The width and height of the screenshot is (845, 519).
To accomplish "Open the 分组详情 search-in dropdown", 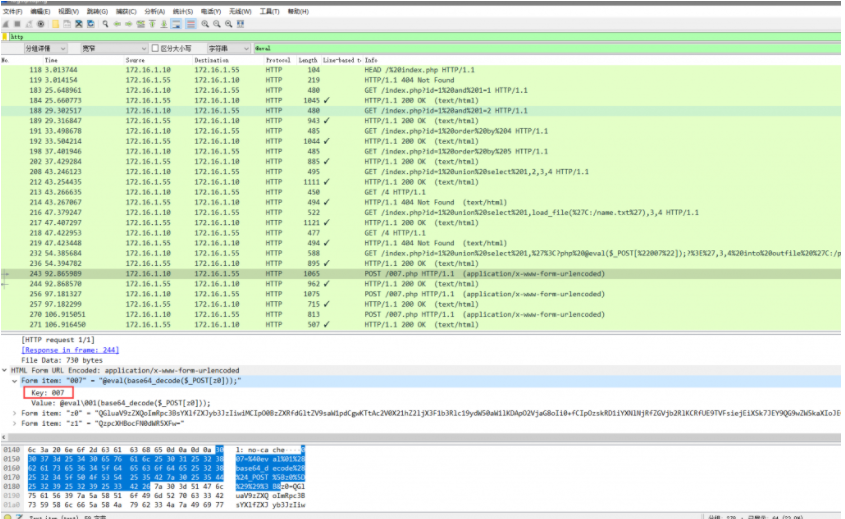I will click(x=45, y=49).
